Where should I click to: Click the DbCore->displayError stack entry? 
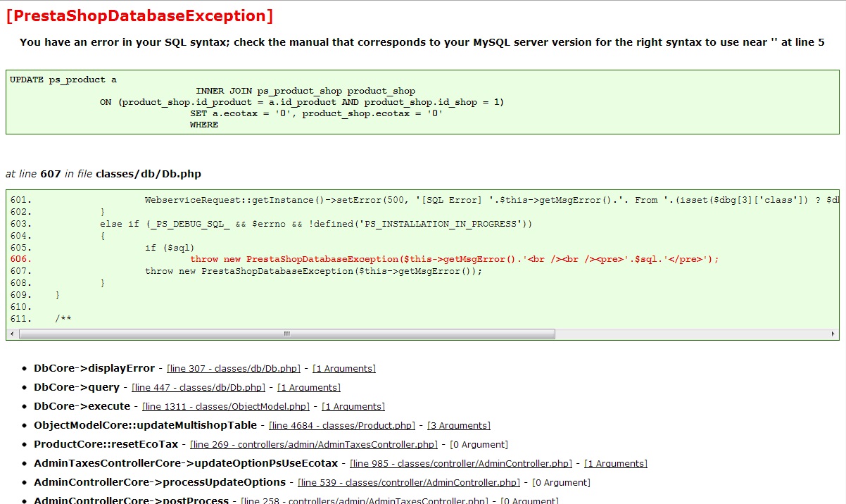(x=94, y=368)
